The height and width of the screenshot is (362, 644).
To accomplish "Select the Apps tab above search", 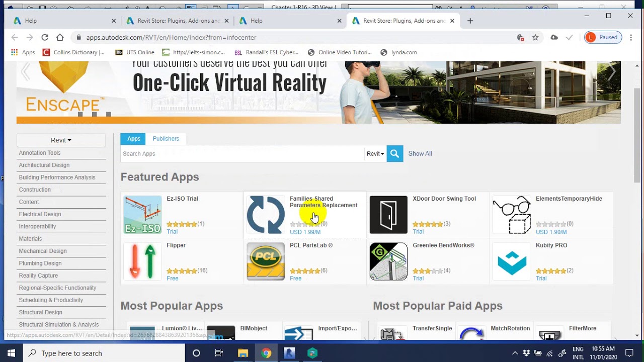I will [x=133, y=139].
